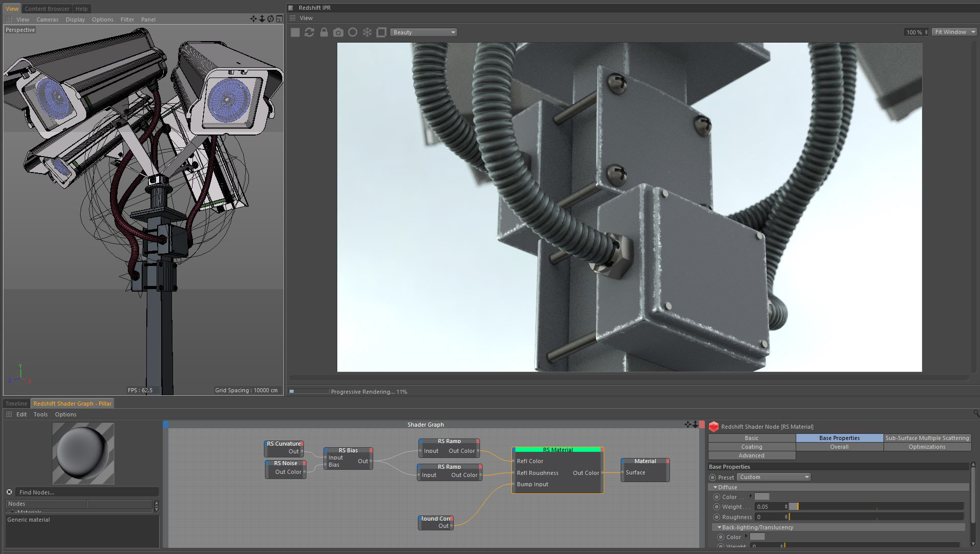Open the Overall attributes tab
Image resolution: width=980 pixels, height=554 pixels.
click(839, 447)
